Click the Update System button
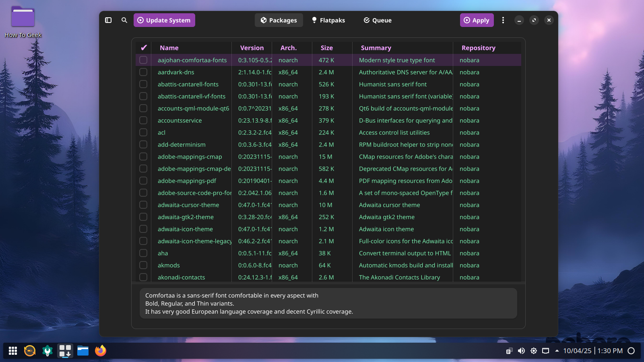The image size is (644, 362). click(x=164, y=20)
